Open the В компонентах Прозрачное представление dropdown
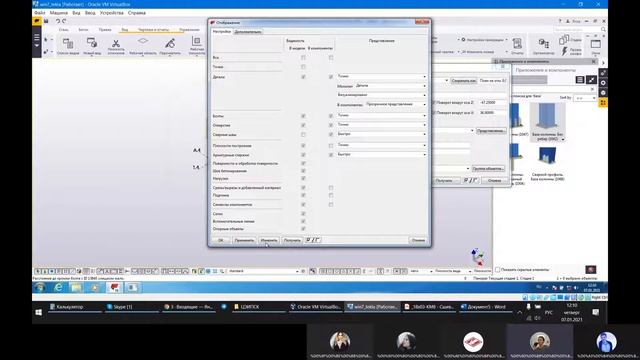 click(396, 104)
